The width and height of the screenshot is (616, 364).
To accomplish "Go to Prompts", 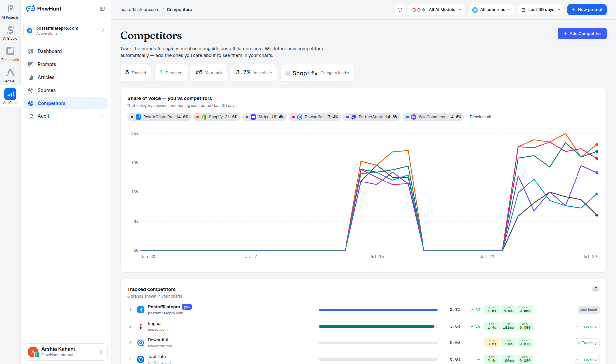I will (x=66, y=64).
